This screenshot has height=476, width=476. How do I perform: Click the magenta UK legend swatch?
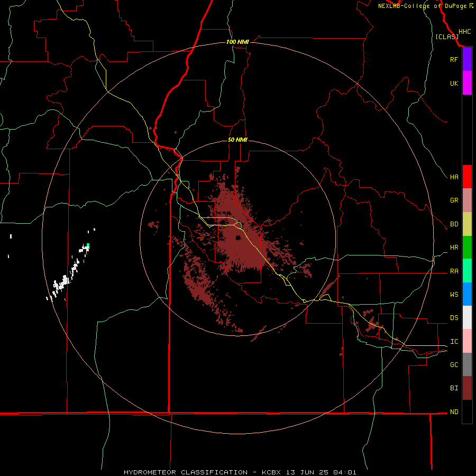[467, 83]
